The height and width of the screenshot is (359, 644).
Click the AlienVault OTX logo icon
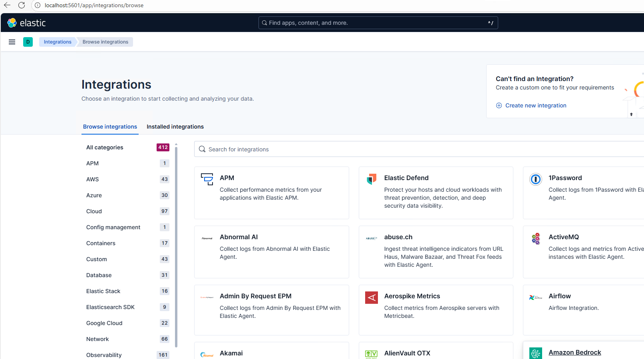[x=372, y=354]
